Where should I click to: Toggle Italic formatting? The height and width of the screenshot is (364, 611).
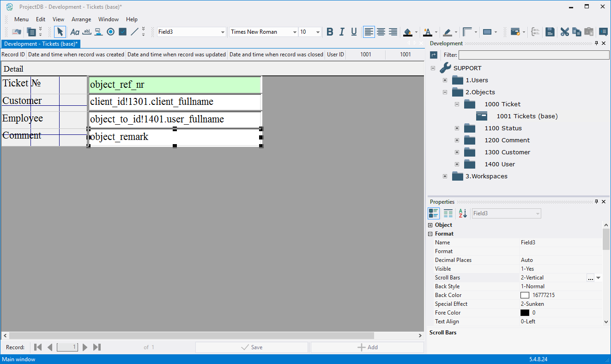(342, 32)
